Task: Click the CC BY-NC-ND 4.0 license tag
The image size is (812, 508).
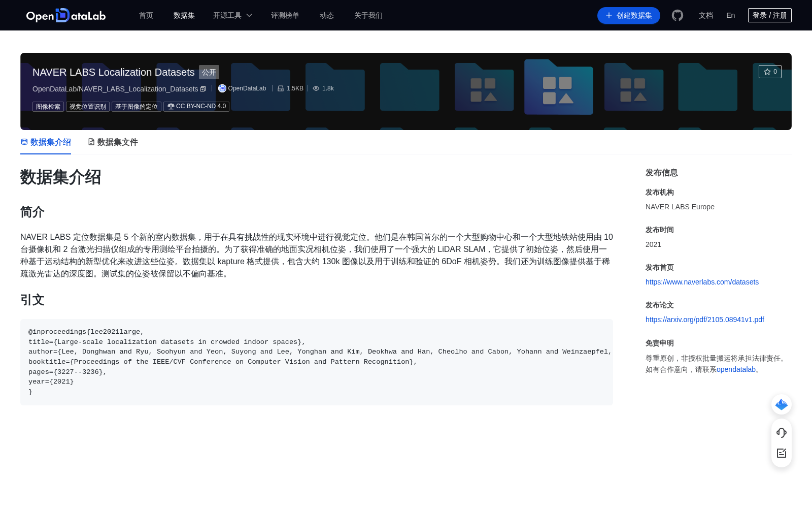Action: [x=196, y=107]
